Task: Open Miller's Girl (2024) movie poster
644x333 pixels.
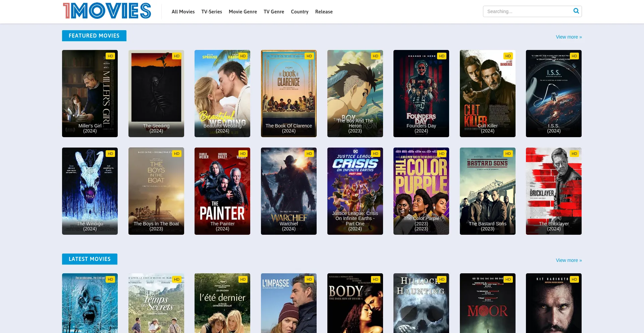Action: [90, 94]
